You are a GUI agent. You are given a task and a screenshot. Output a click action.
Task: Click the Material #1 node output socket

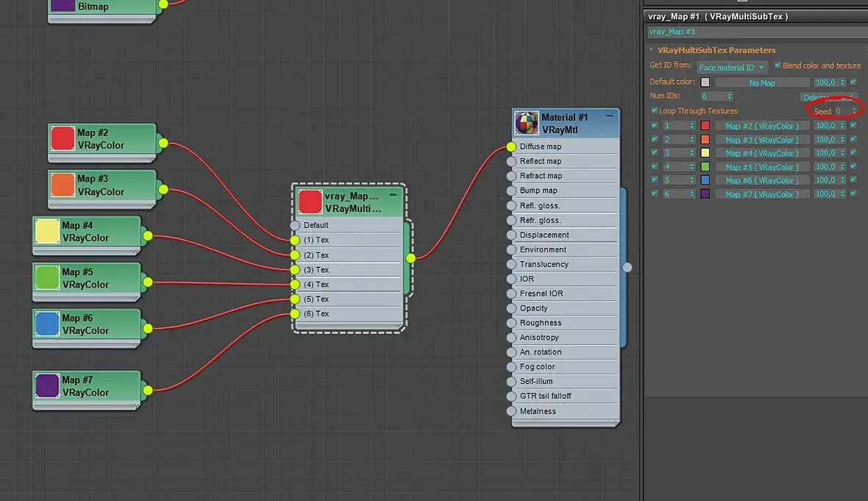tap(627, 267)
